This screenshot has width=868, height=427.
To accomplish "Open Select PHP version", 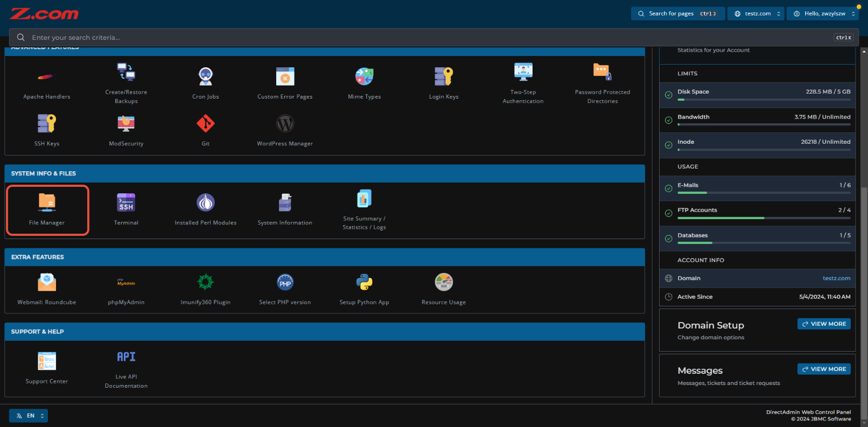I will (285, 289).
